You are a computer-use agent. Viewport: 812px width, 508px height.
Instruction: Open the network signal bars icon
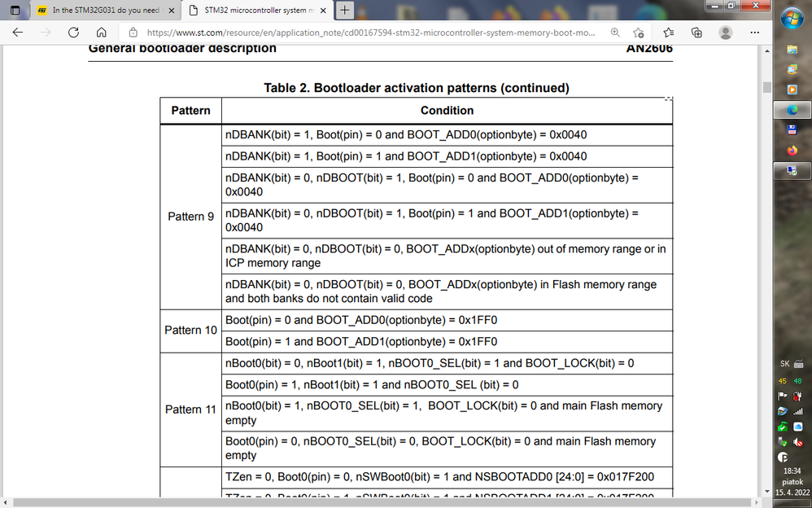point(798,412)
